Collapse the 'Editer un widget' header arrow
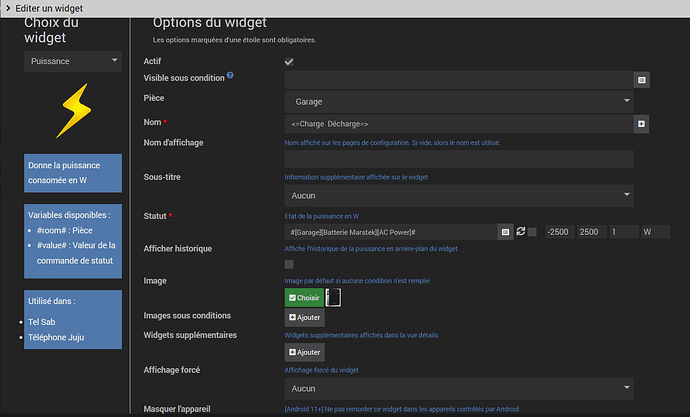690x417 pixels. 8,8
